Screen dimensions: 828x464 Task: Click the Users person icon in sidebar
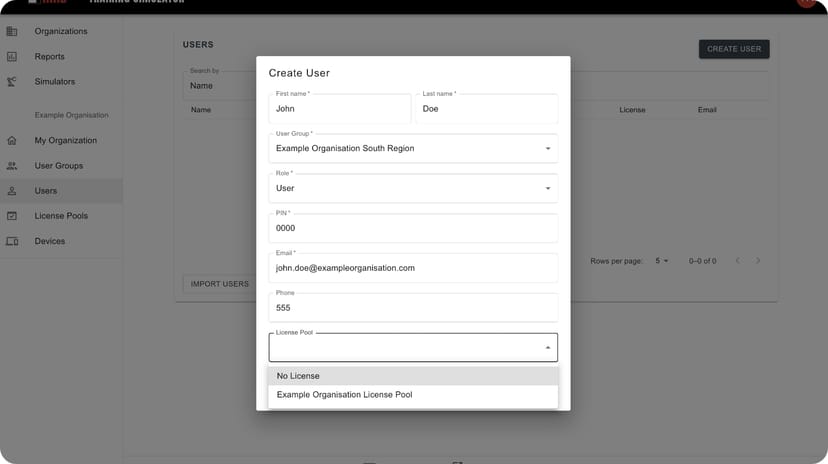click(x=12, y=191)
